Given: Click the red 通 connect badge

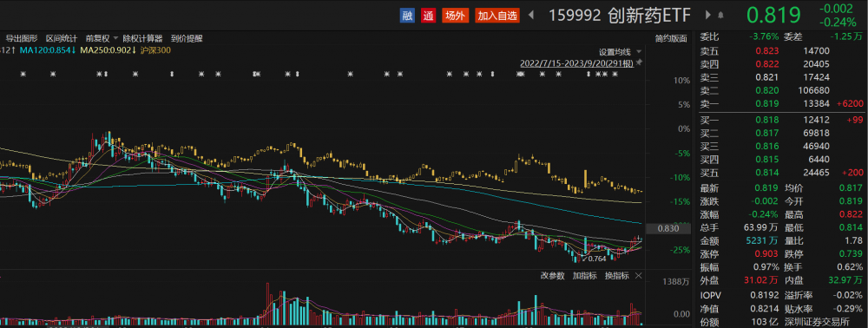Looking at the screenshot, I should tap(428, 16).
